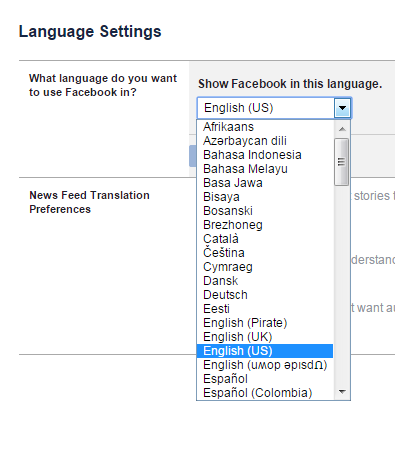Collapse the language dropdown arrow button
The width and height of the screenshot is (395, 451).
click(x=342, y=108)
